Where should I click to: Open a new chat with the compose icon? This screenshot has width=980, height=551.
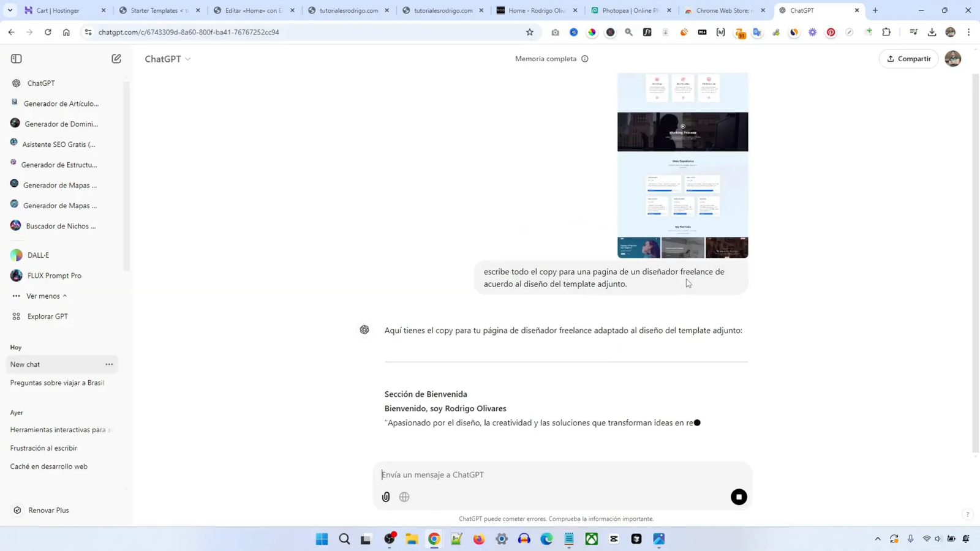(116, 58)
